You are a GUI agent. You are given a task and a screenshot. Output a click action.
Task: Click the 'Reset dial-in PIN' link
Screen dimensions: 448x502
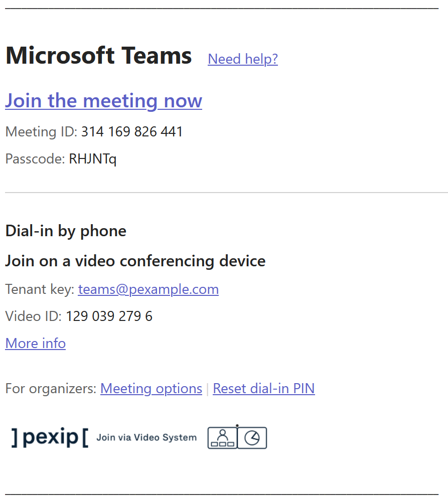(264, 389)
